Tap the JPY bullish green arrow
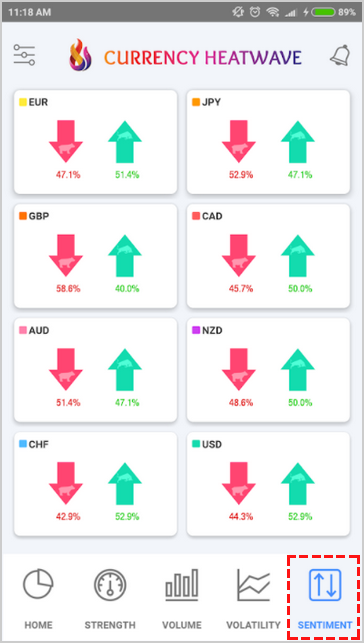Screen dimensions: 364x643 298,141
